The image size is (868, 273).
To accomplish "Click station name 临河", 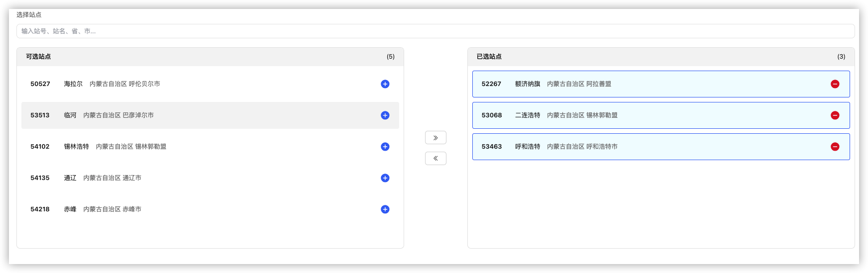I will (x=70, y=115).
